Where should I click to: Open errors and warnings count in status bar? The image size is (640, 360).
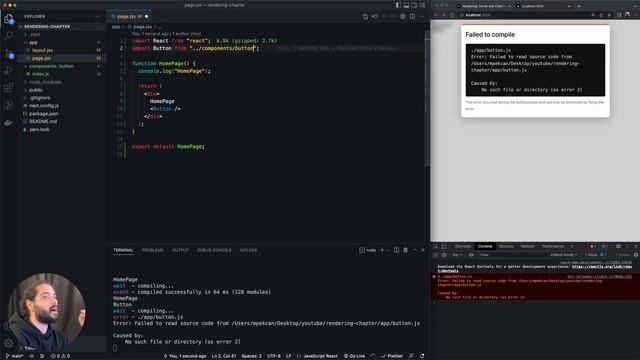(60, 356)
